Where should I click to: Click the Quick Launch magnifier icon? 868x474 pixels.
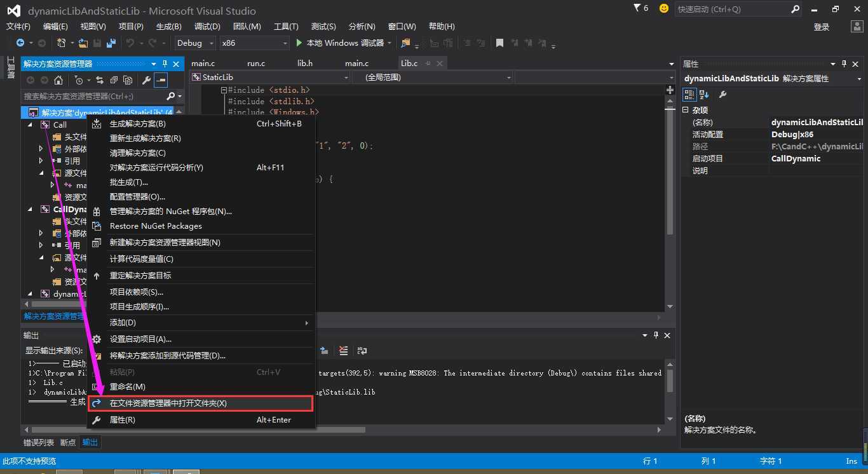pyautogui.click(x=795, y=9)
